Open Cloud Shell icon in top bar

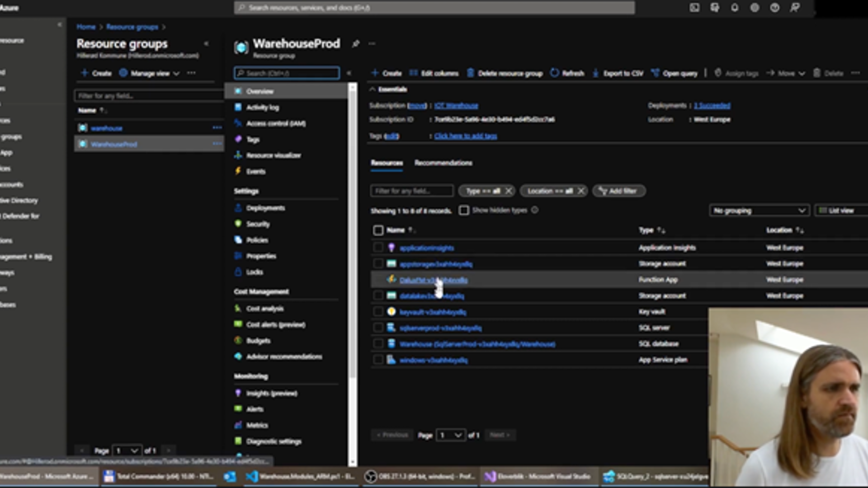pos(694,8)
